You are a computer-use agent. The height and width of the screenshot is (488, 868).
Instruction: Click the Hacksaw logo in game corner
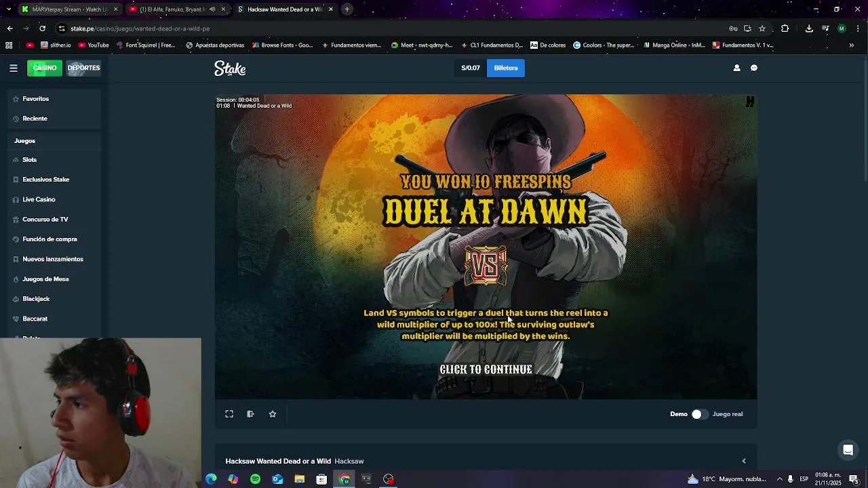coord(750,102)
